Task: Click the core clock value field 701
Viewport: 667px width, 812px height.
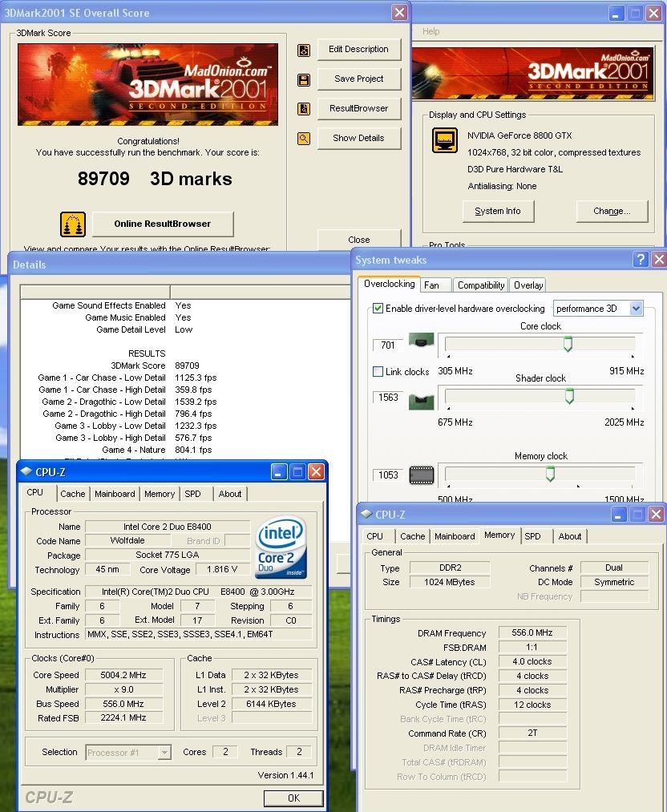Action: click(388, 345)
